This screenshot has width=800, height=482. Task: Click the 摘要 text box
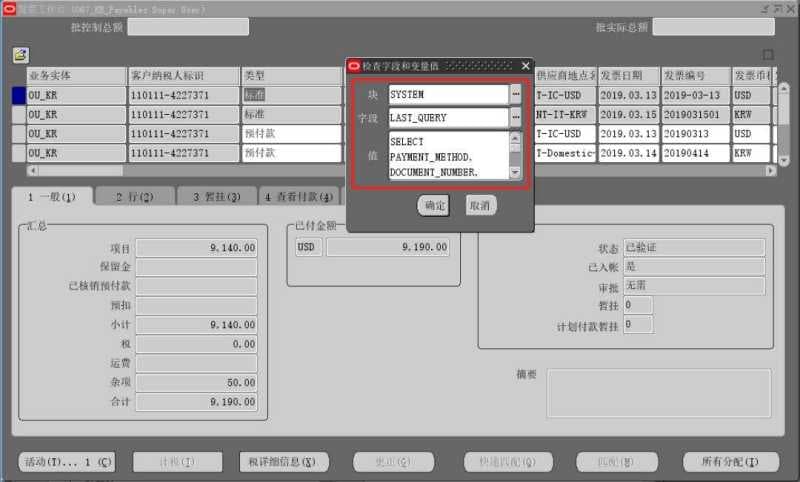[659, 393]
